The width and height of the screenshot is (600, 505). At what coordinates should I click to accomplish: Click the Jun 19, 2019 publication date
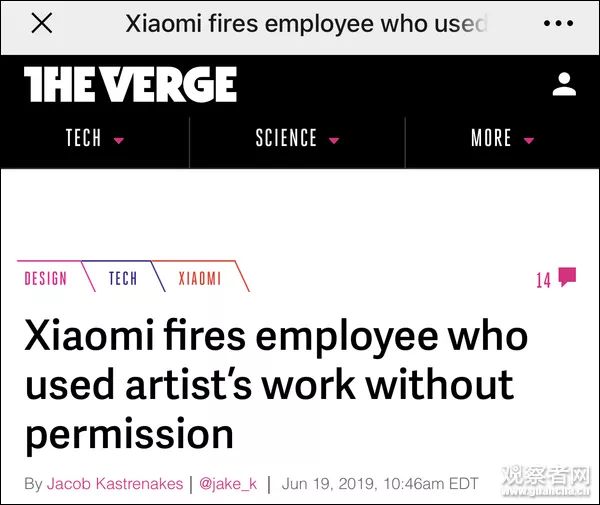pyautogui.click(x=380, y=484)
